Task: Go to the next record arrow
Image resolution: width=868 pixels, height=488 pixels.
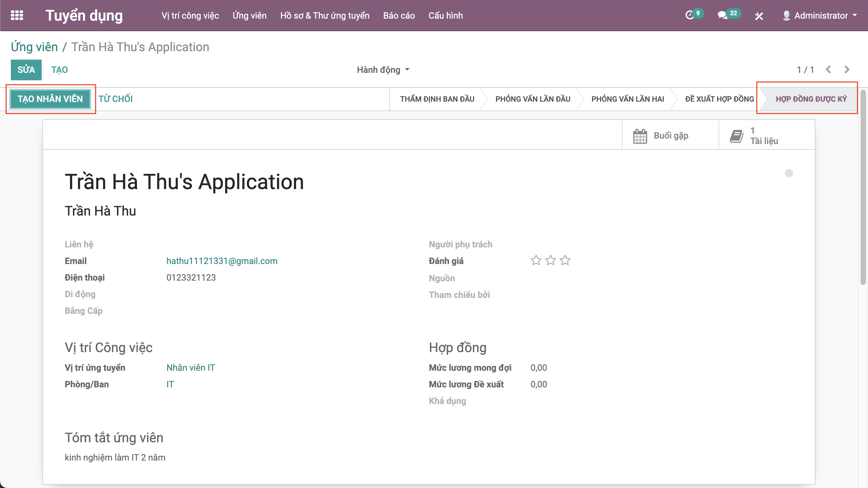Action: (847, 70)
